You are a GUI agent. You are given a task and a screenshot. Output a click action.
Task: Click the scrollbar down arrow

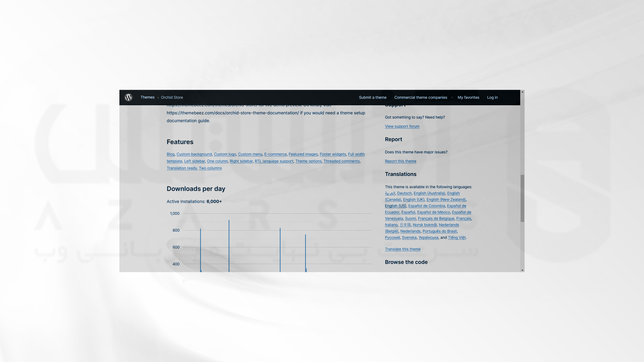point(522,270)
